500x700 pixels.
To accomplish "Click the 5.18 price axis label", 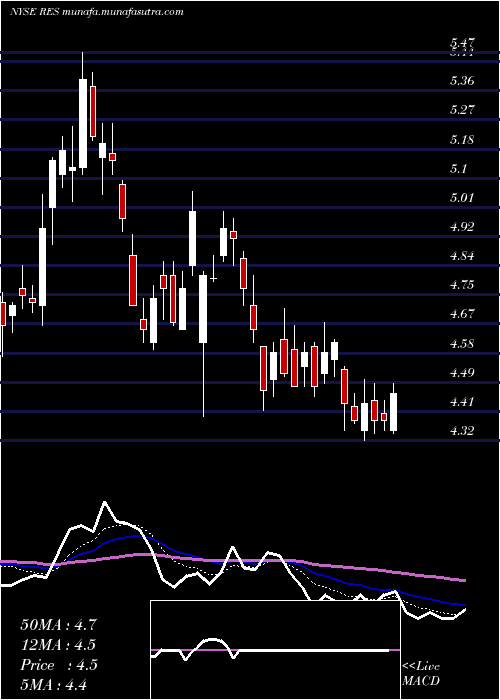I will coord(463,140).
